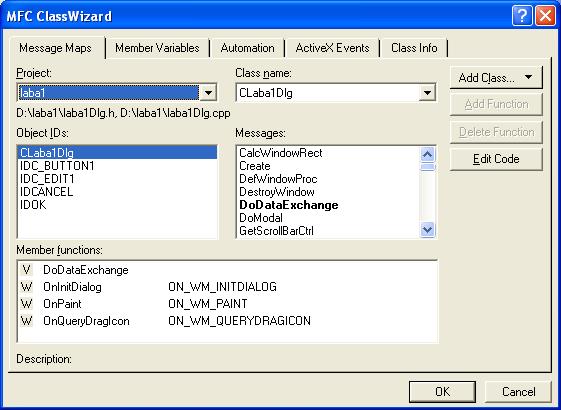Click ON_WM_INITDIALOG entry
561x410 pixels.
[x=222, y=287]
